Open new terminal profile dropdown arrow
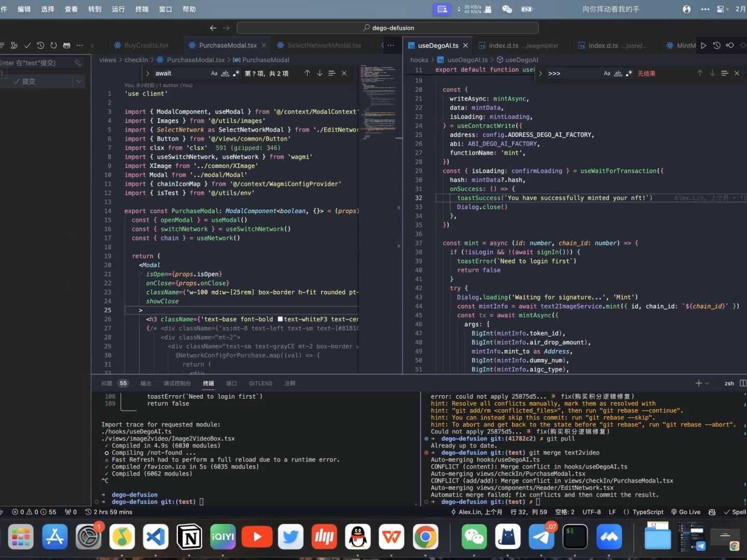The image size is (747, 560). pos(707,383)
